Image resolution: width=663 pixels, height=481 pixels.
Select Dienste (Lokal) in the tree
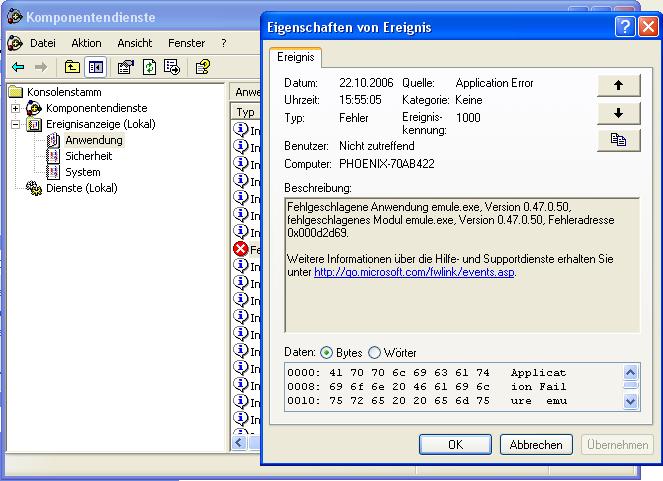tap(82, 188)
